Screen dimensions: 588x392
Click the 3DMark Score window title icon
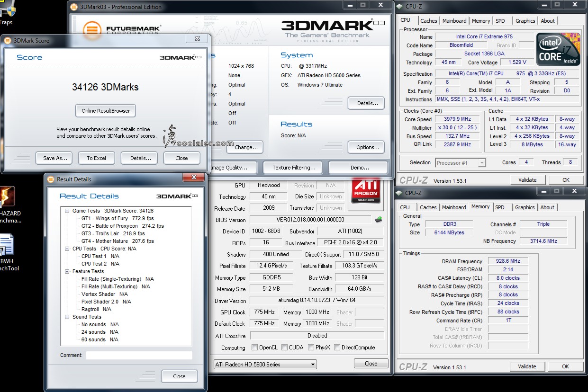(x=8, y=40)
